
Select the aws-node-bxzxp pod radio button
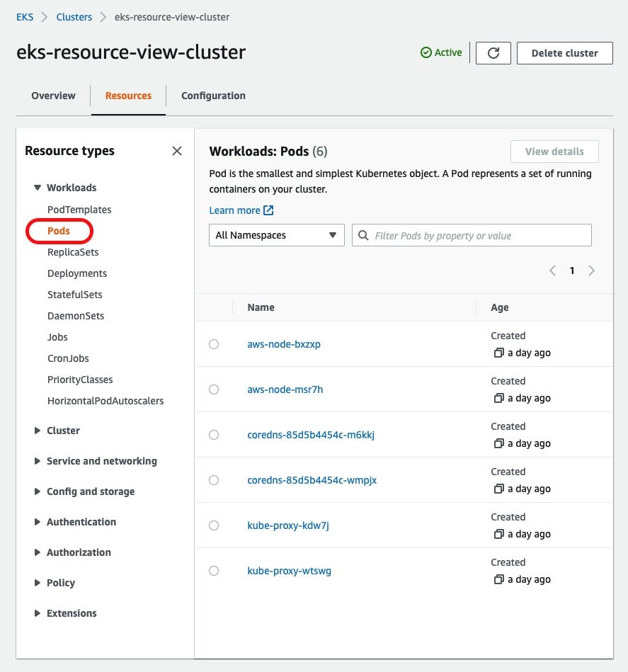[214, 344]
